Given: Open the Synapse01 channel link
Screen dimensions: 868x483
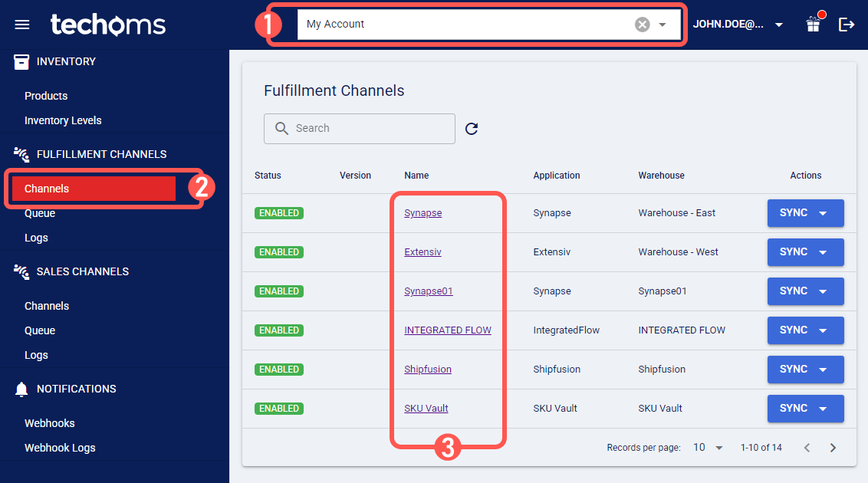Looking at the screenshot, I should coord(429,291).
